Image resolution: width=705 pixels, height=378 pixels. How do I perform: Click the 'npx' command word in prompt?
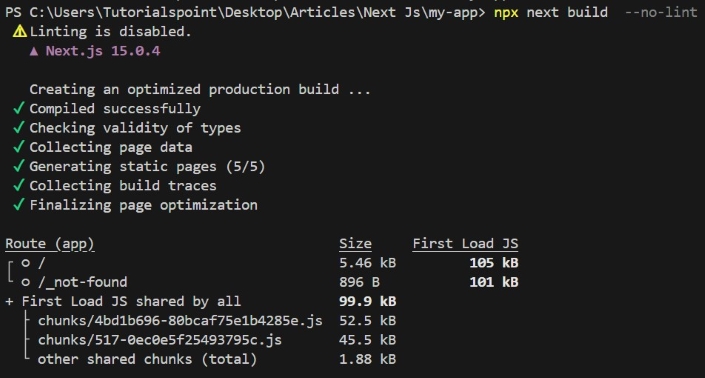click(x=506, y=13)
